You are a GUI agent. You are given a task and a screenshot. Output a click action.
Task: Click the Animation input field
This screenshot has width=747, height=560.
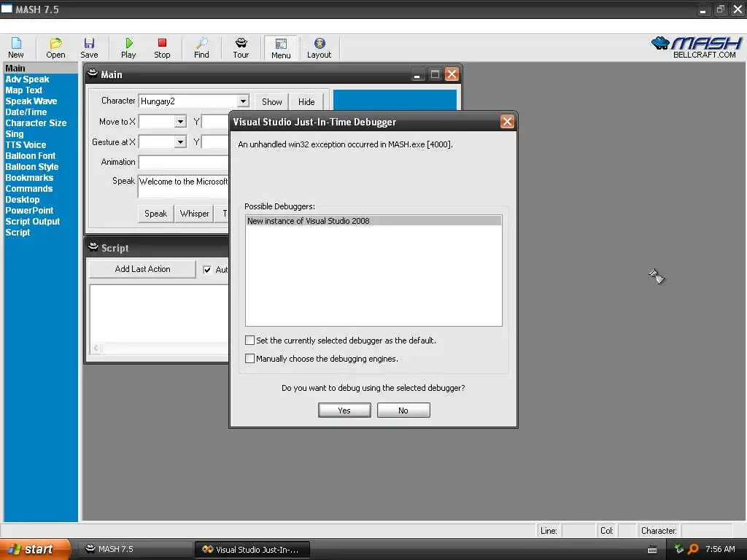[183, 162]
